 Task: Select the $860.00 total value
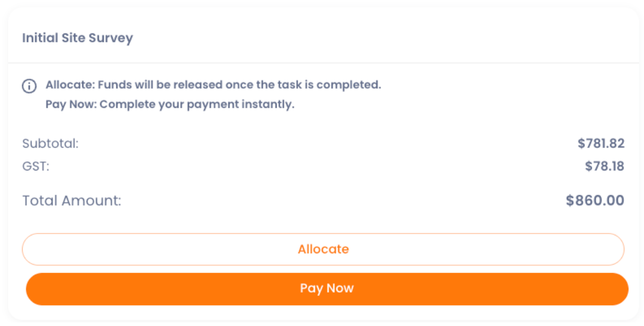[595, 201]
